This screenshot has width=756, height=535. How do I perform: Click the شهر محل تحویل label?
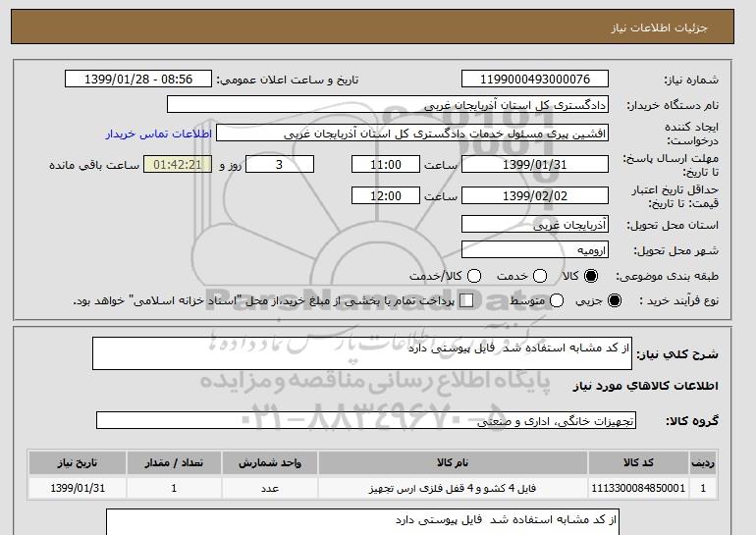click(x=675, y=250)
